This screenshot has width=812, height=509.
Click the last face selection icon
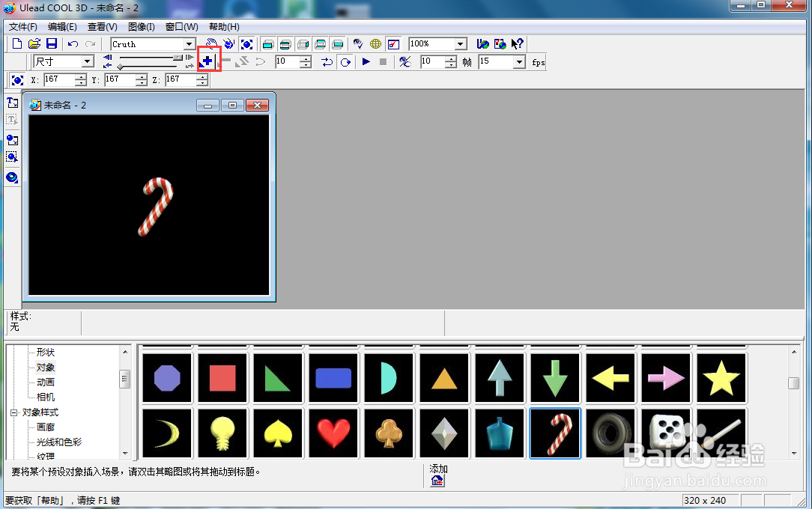coord(338,44)
